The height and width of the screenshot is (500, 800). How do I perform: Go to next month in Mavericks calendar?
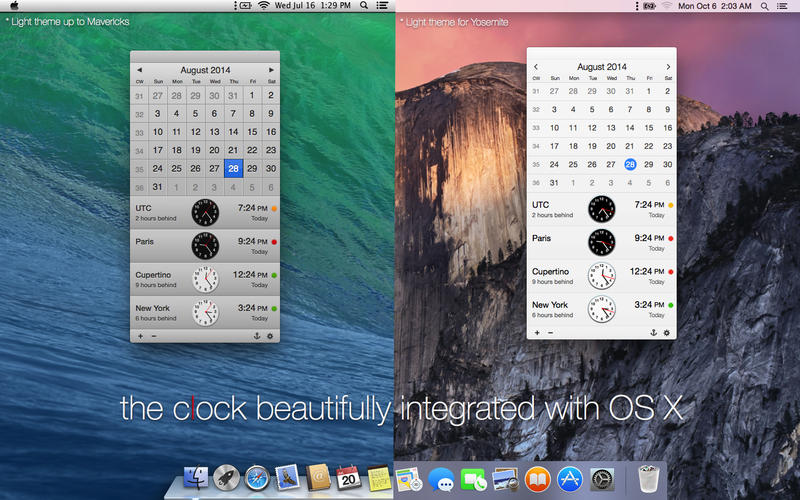pyautogui.click(x=271, y=70)
